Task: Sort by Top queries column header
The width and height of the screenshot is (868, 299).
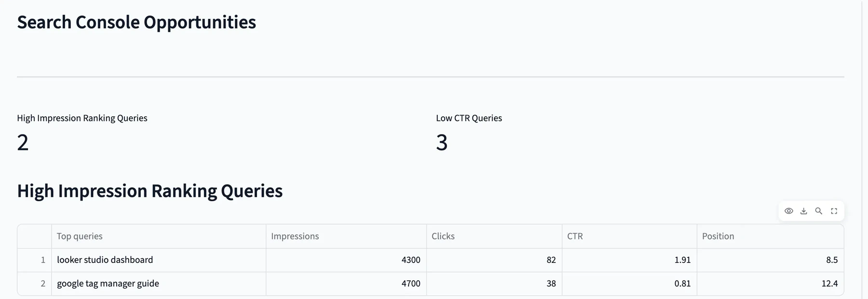Action: 159,236
